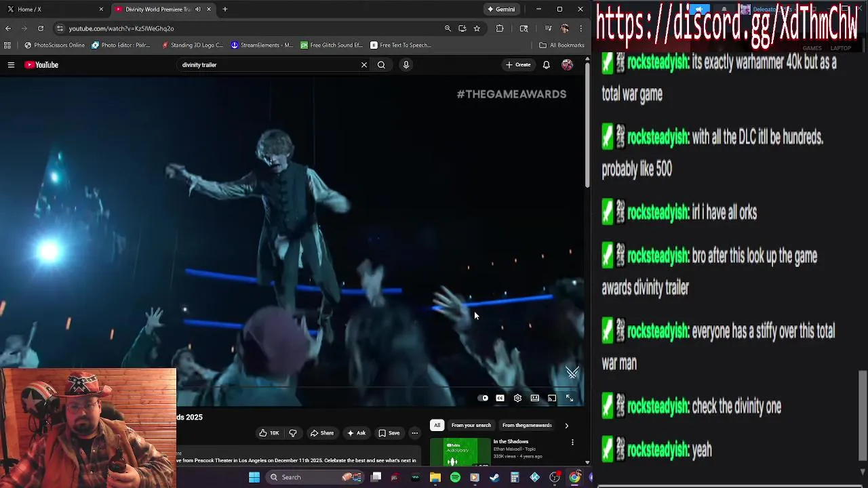Open the PhotoScissors Online bookmark
The height and width of the screenshot is (488, 868).
[x=55, y=45]
